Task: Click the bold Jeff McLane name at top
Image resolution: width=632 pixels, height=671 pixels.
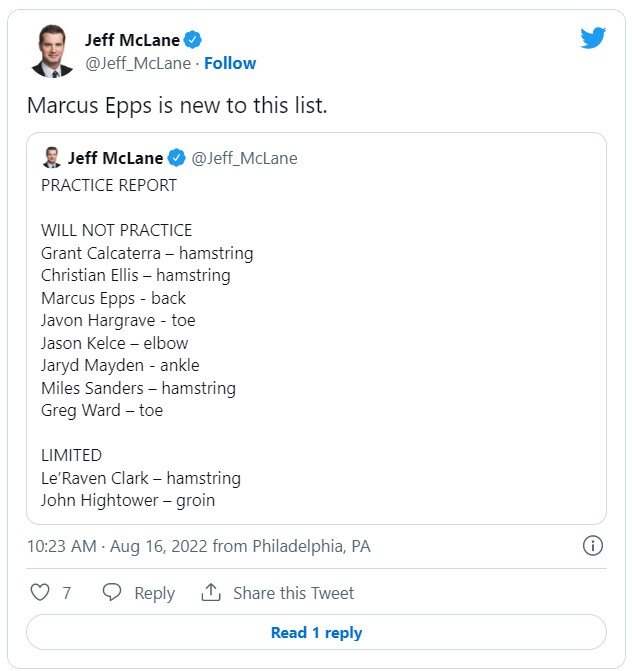Action: pyautogui.click(x=132, y=40)
